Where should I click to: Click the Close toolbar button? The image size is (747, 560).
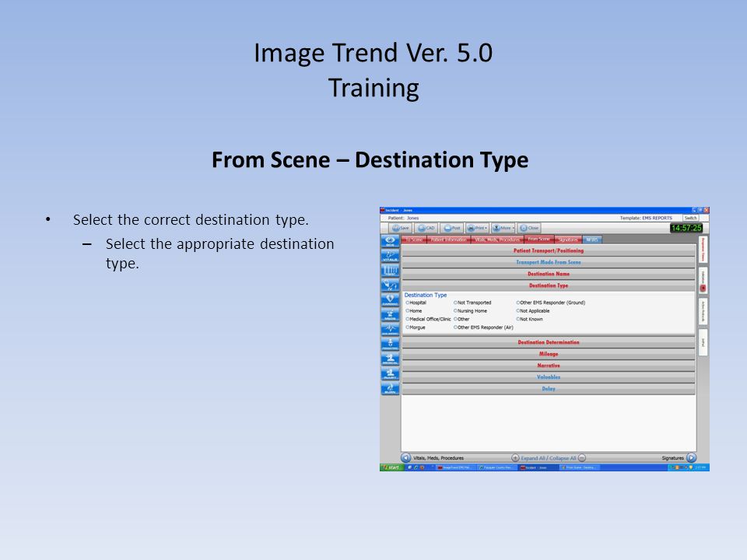(529, 228)
